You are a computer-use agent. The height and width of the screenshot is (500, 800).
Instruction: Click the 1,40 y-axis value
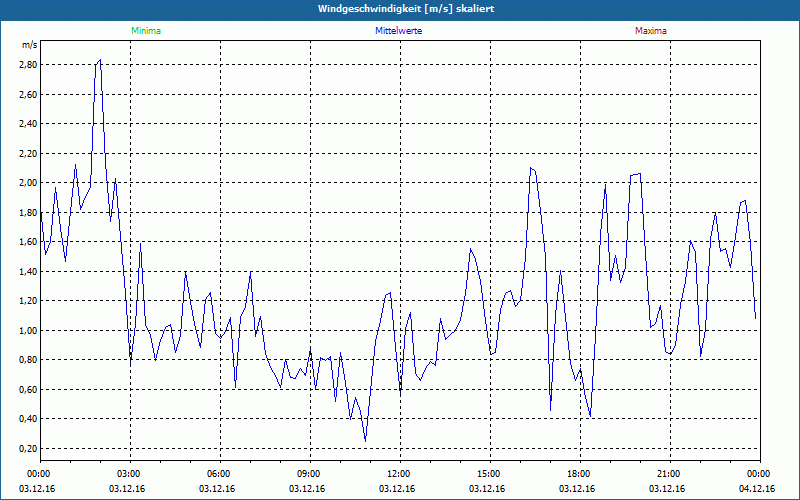click(29, 271)
